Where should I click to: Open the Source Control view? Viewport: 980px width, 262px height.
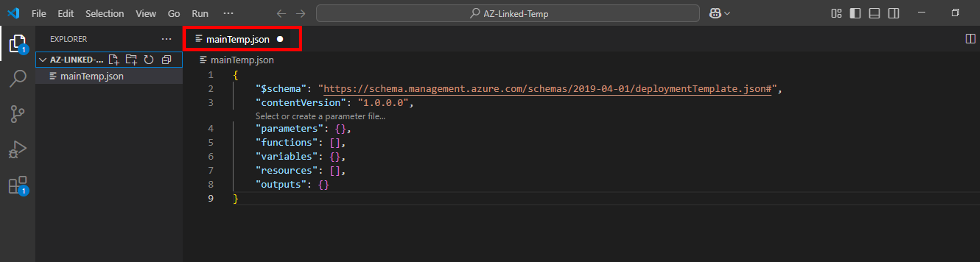coord(18,114)
